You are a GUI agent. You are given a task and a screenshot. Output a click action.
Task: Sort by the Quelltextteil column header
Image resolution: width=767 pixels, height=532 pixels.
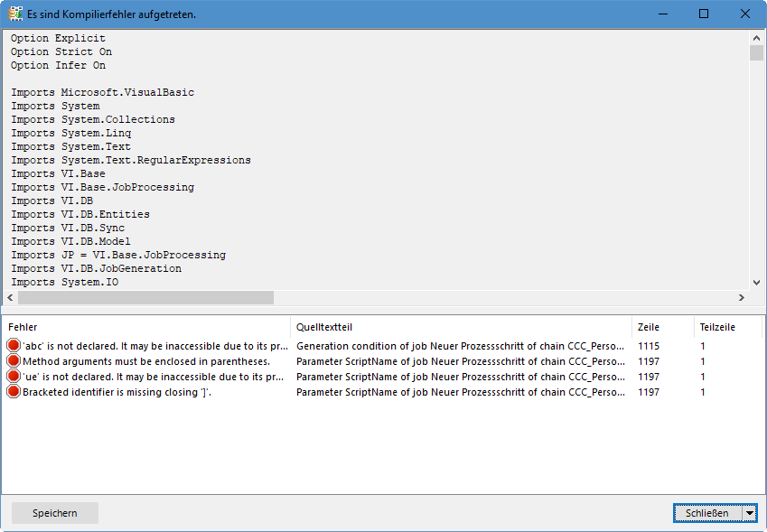[x=461, y=327]
